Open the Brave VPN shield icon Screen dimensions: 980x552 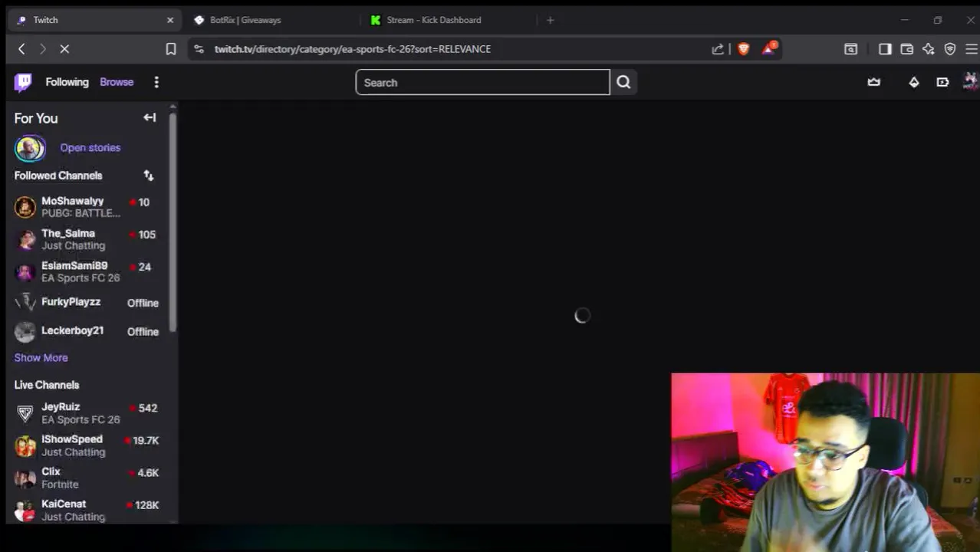(950, 49)
